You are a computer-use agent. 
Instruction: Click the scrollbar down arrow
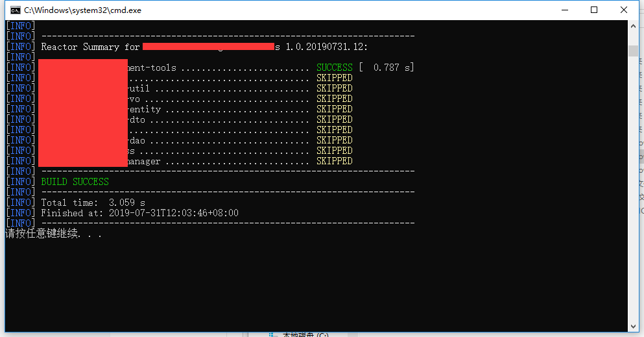633,327
